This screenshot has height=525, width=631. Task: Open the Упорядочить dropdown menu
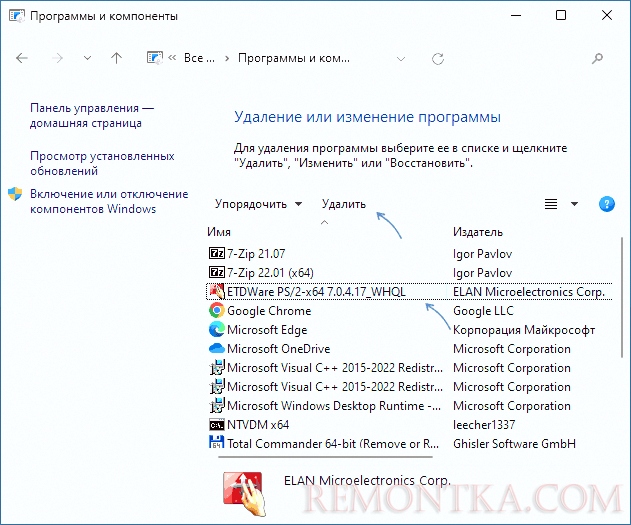258,204
